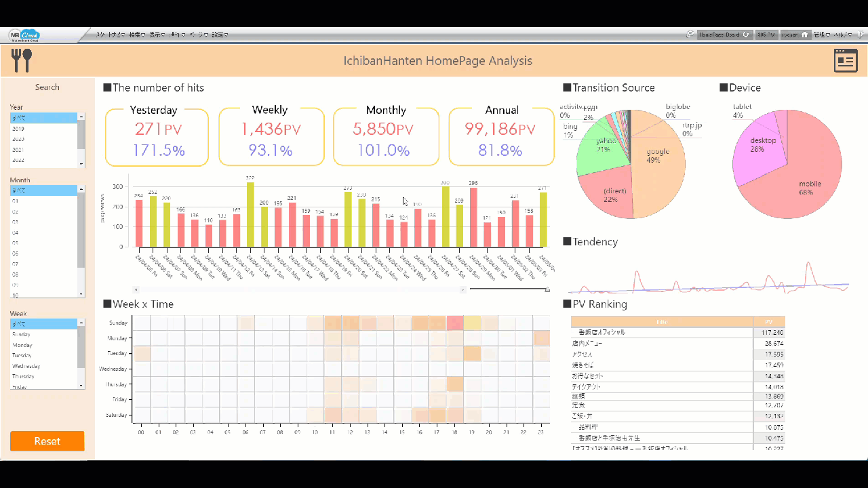Click the down arrow on the Year list scrollbar

82,162
